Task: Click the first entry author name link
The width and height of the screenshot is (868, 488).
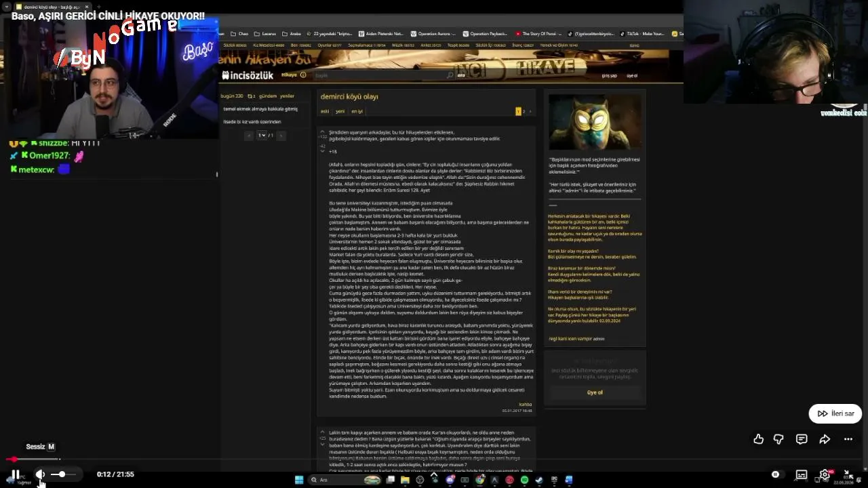Action: click(x=525, y=405)
